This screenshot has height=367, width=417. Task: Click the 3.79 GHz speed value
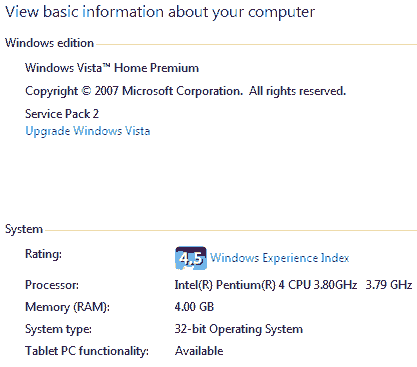pos(389,285)
